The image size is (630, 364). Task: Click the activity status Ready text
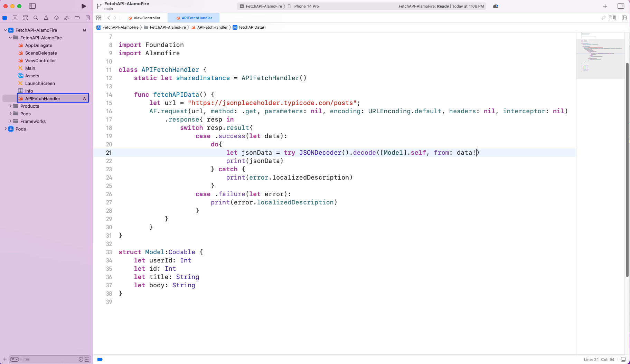(x=443, y=6)
